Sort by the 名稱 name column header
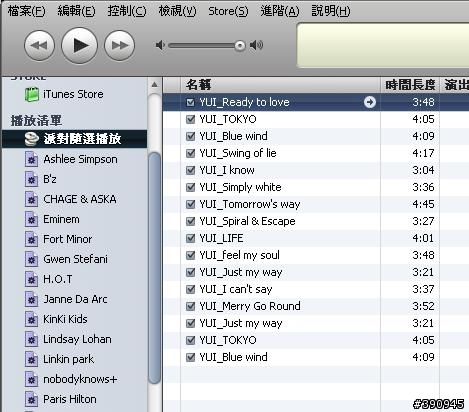 (x=280, y=85)
